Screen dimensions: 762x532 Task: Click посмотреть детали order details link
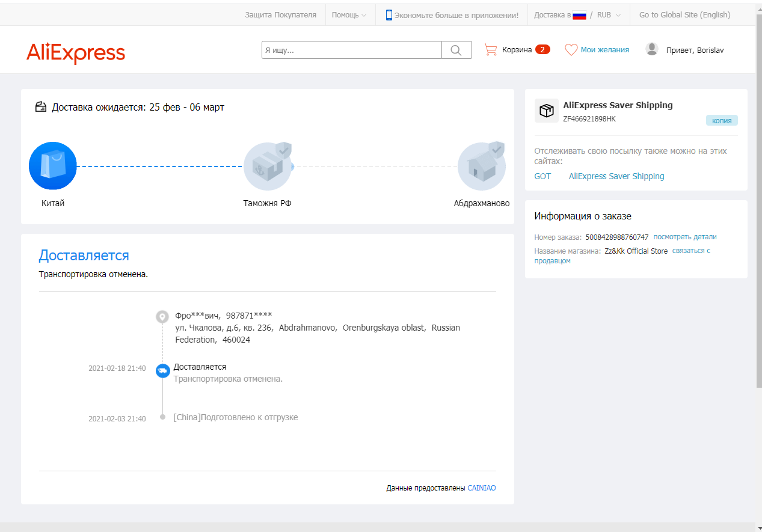(685, 237)
